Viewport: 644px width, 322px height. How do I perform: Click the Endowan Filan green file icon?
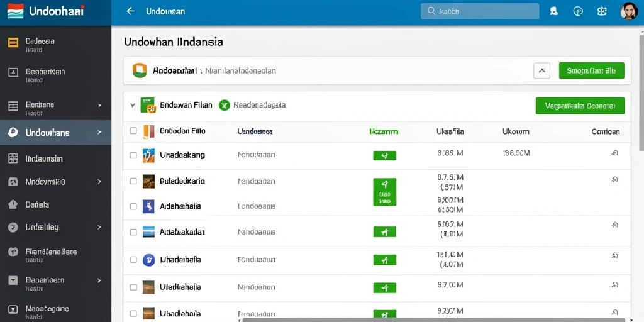pos(148,105)
